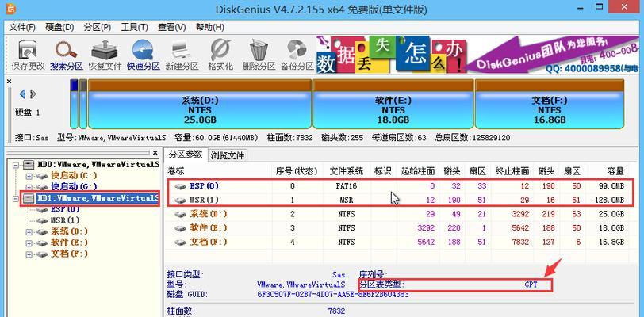Click the 16.8GB capacity cell
The image size is (644, 317).
pos(613,243)
